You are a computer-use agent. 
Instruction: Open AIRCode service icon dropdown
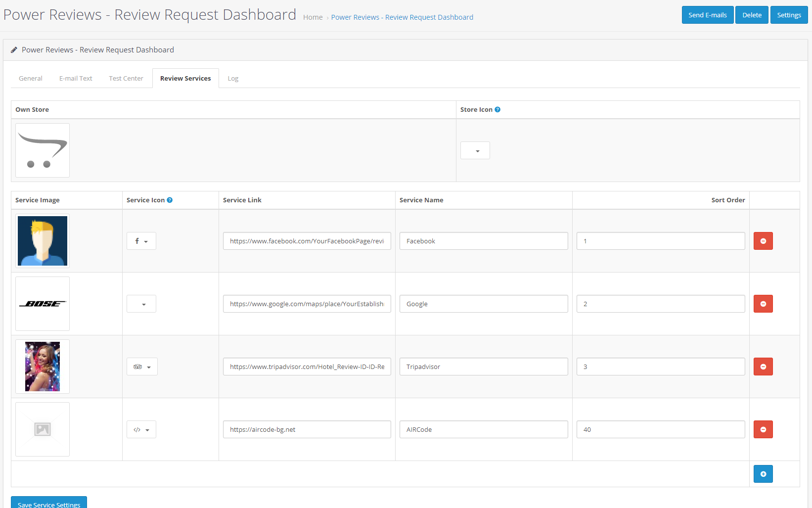(x=141, y=429)
